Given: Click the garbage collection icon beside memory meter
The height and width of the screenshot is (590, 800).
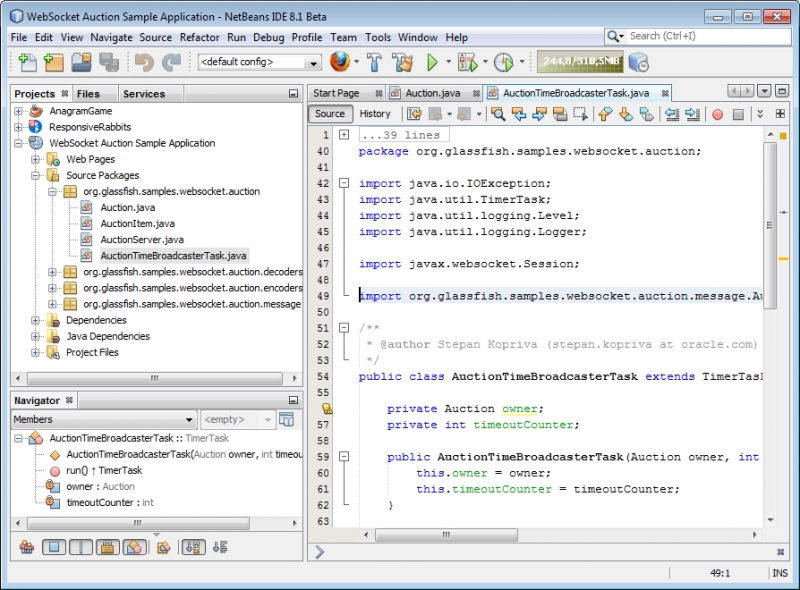Looking at the screenshot, I should [x=638, y=62].
